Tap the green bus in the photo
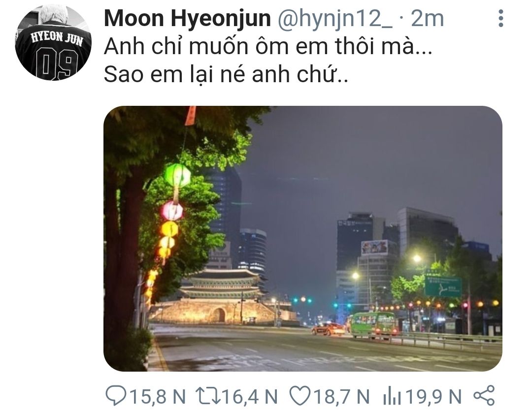The image size is (532, 413). [x=373, y=325]
